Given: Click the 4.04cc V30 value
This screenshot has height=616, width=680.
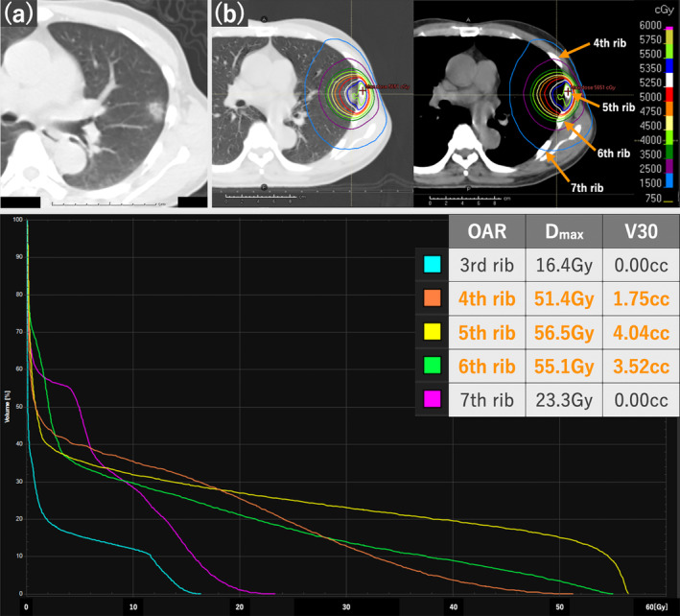Looking at the screenshot, I should pos(641,332).
